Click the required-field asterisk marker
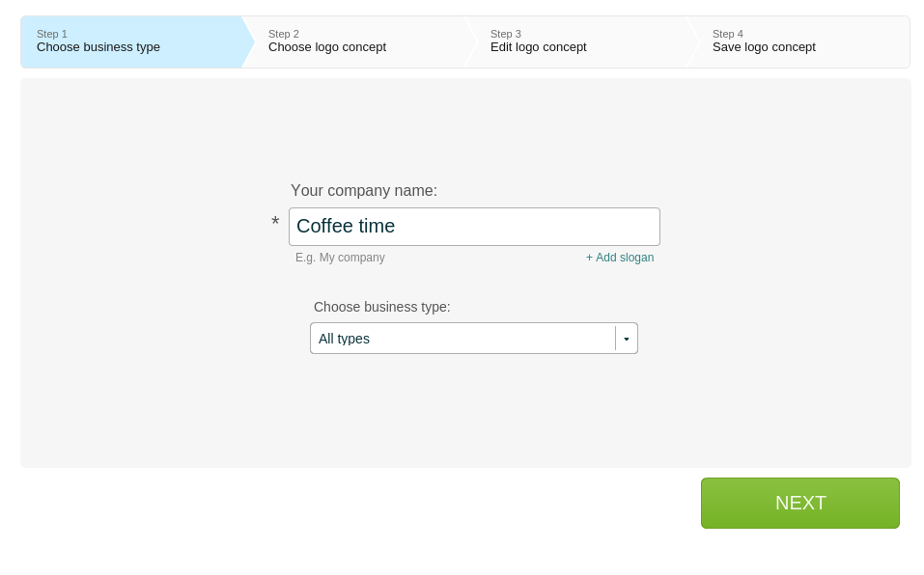This screenshot has height=575, width=924. click(275, 223)
